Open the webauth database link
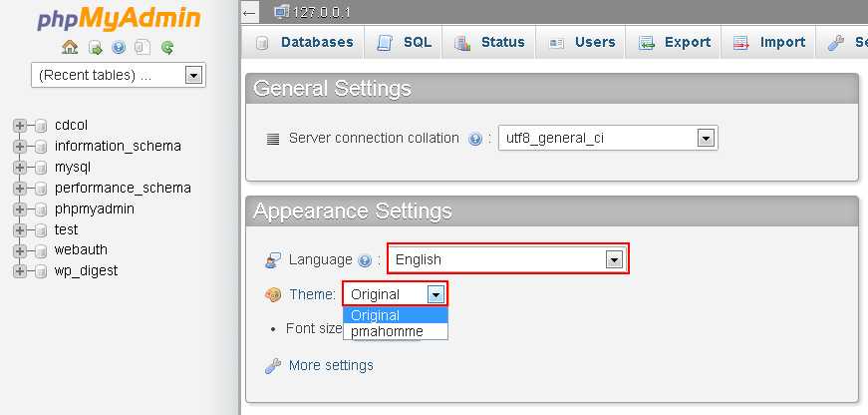The width and height of the screenshot is (868, 415). (81, 249)
